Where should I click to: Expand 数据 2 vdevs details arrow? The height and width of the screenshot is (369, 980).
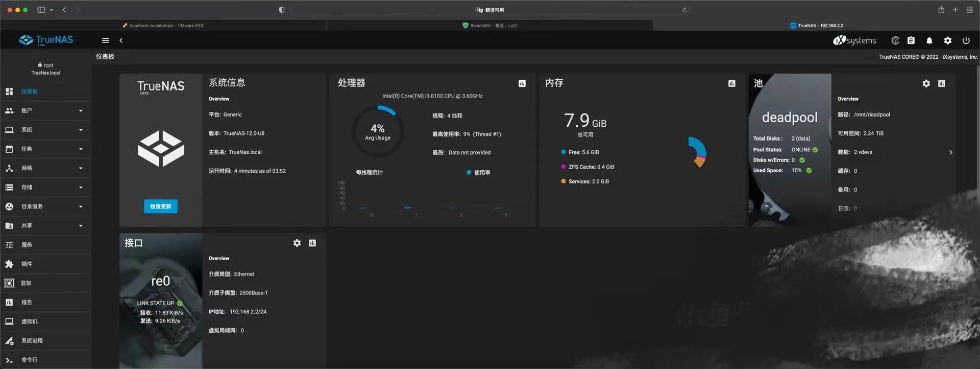(x=950, y=152)
